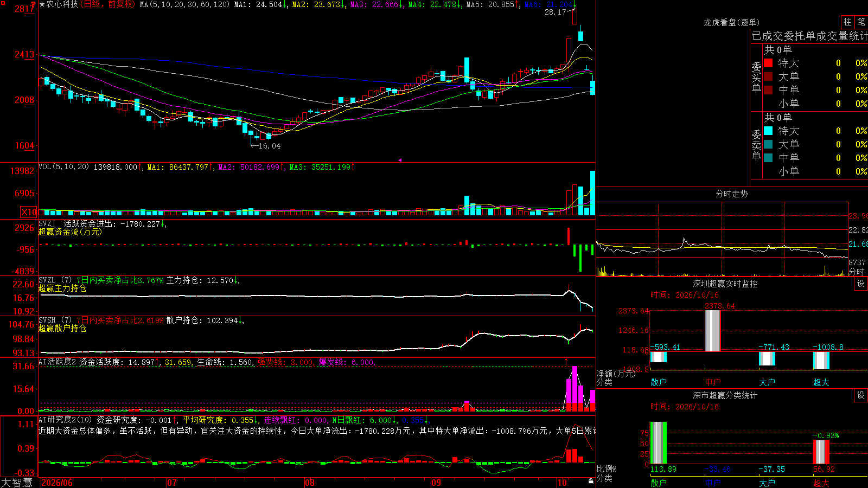Click the 中户 category in 深市超赢分类统计

pyautogui.click(x=713, y=483)
